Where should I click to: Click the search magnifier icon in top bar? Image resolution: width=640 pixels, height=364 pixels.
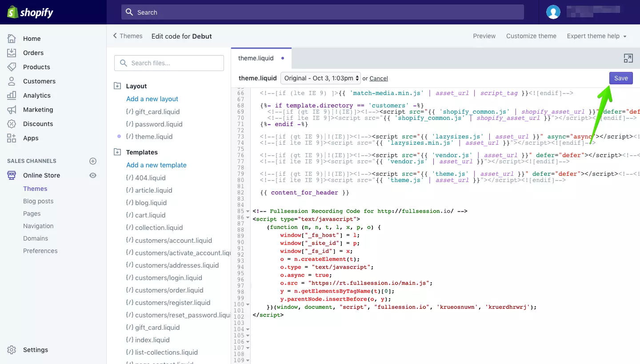[x=129, y=12]
